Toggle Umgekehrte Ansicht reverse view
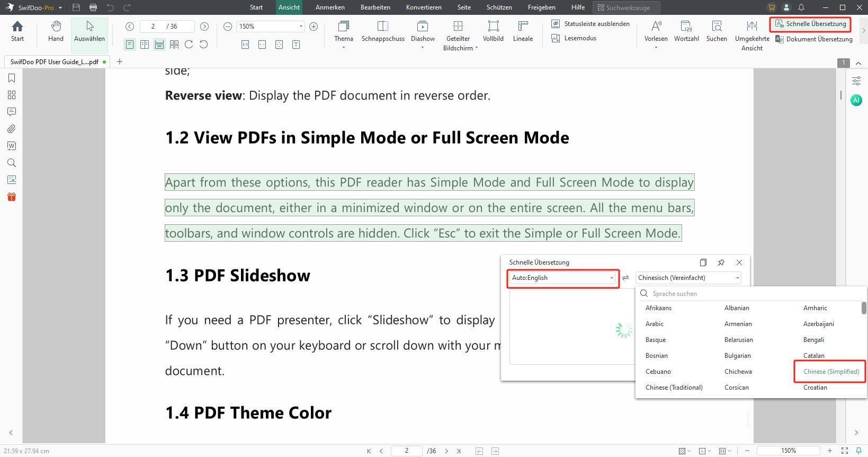This screenshot has width=868, height=457. [752, 36]
